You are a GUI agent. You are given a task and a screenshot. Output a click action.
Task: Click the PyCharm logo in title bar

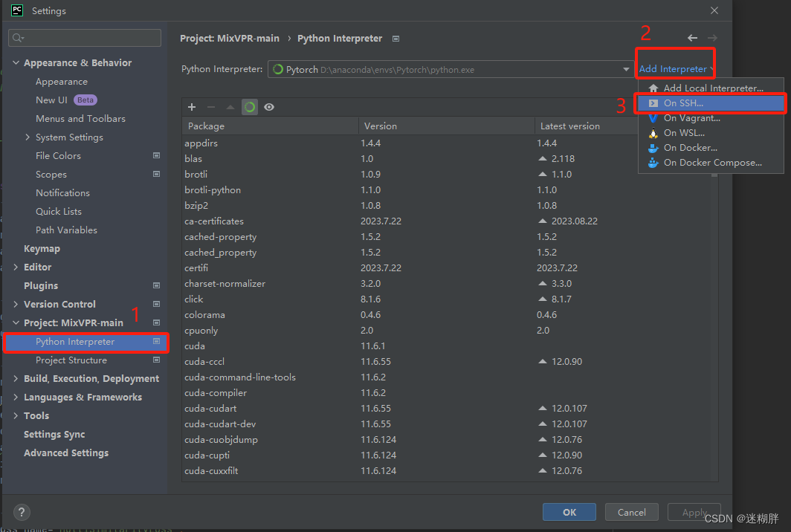(x=16, y=10)
